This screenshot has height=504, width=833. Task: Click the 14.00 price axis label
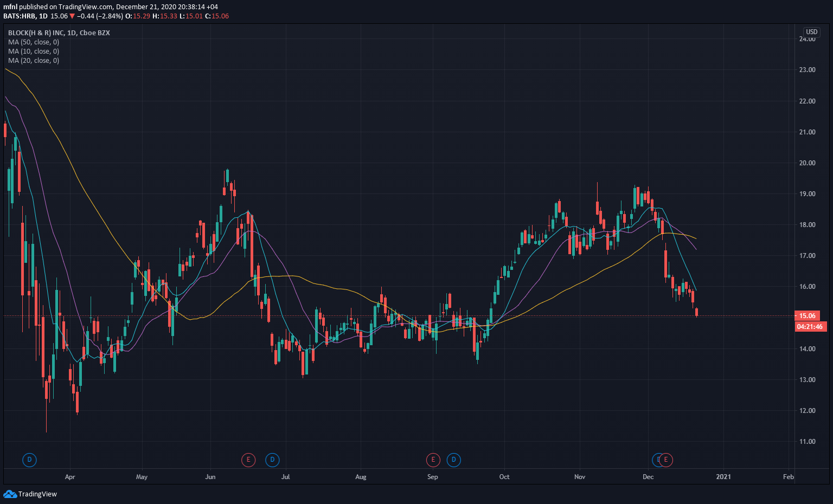(x=808, y=349)
